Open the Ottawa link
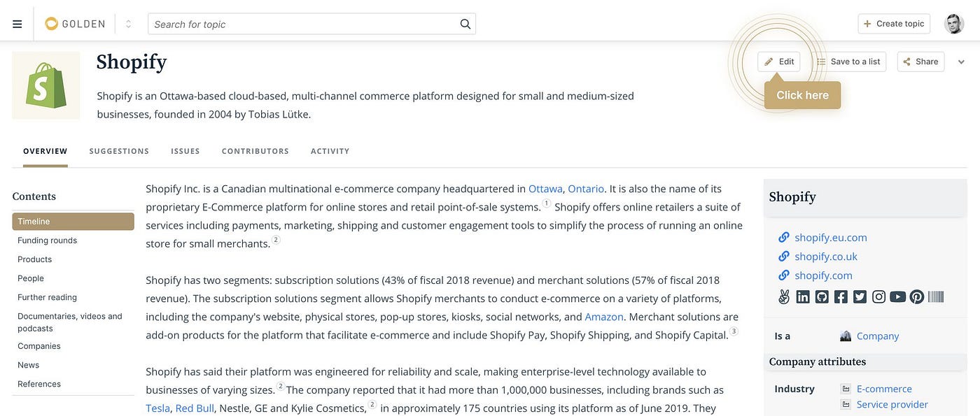 click(x=545, y=189)
